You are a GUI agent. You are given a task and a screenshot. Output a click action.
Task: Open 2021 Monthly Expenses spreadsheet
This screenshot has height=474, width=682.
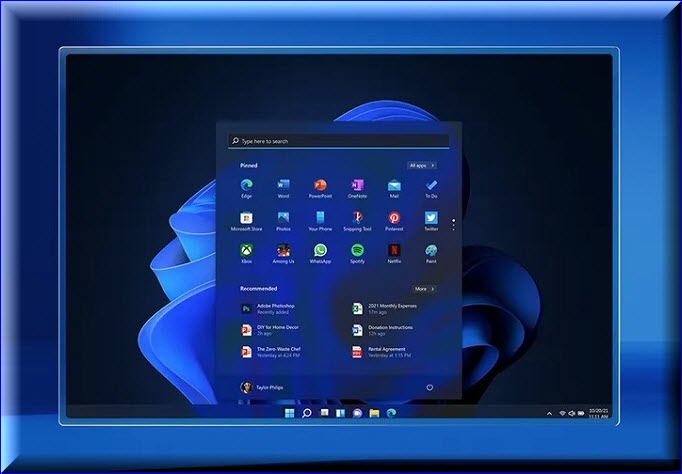click(384, 309)
